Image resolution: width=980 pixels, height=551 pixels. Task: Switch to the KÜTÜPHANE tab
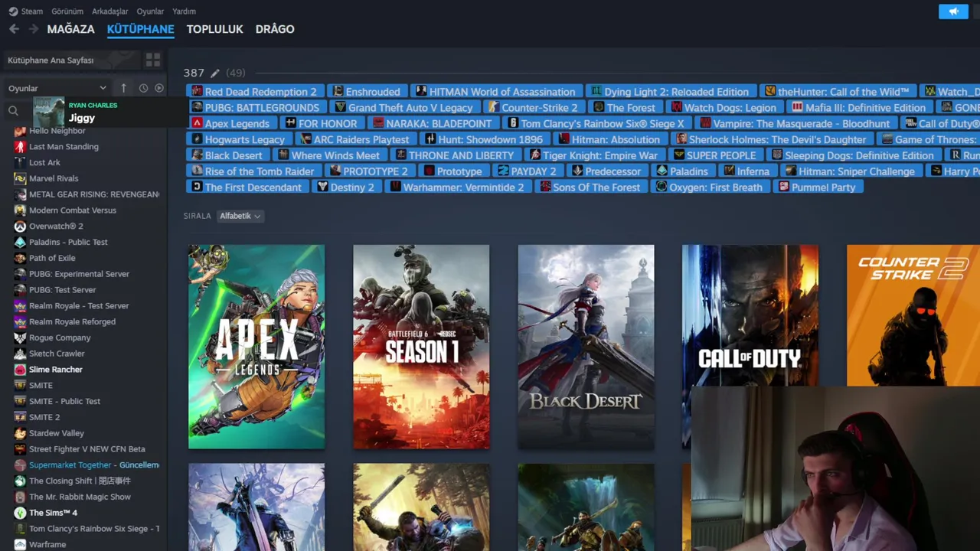tap(141, 29)
